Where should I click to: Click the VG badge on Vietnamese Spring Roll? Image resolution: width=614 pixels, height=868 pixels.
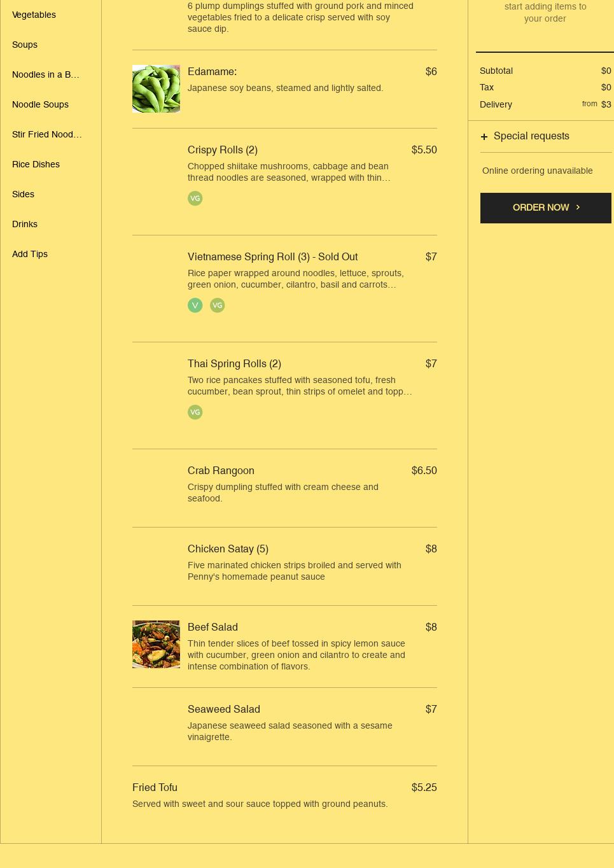coord(218,305)
